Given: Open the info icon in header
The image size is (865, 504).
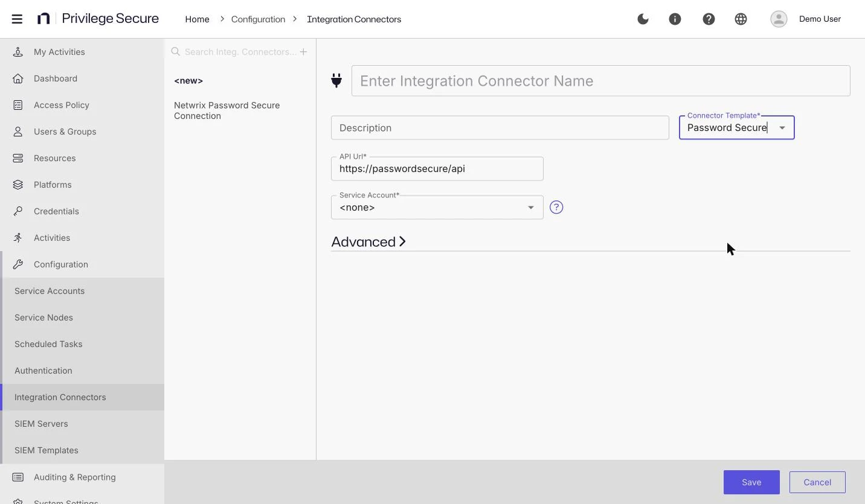Looking at the screenshot, I should pos(675,19).
